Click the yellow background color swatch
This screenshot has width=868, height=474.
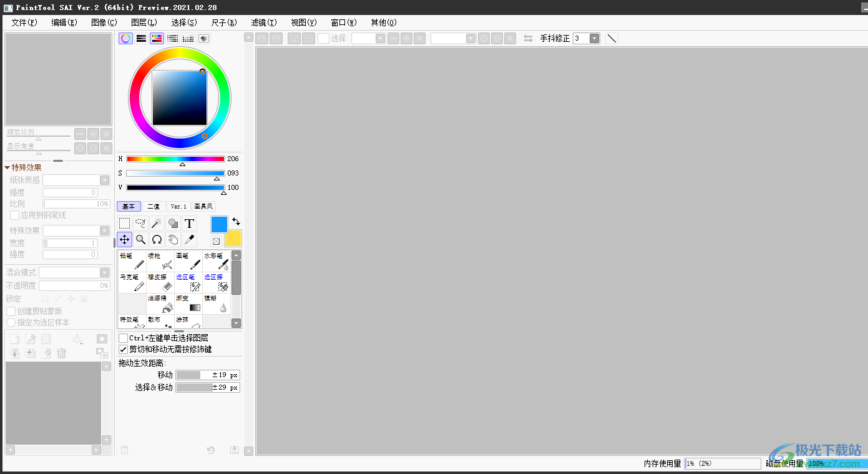pos(233,238)
